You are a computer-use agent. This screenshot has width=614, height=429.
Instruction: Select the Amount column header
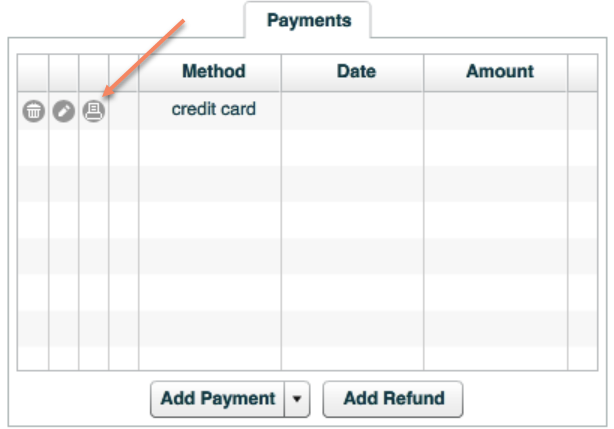[499, 72]
